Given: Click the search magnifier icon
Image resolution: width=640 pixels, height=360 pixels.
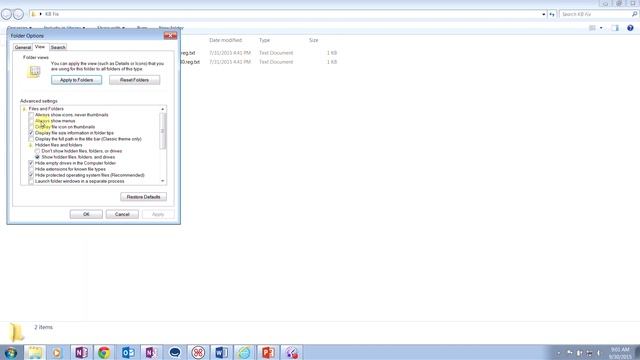Looking at the screenshot, I should pos(634,14).
